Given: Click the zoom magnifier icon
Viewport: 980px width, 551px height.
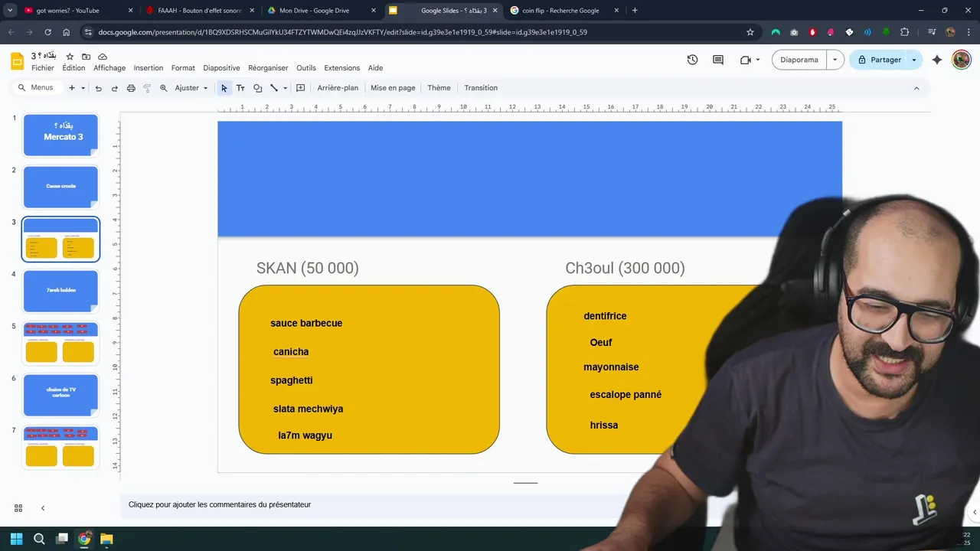Looking at the screenshot, I should [164, 88].
